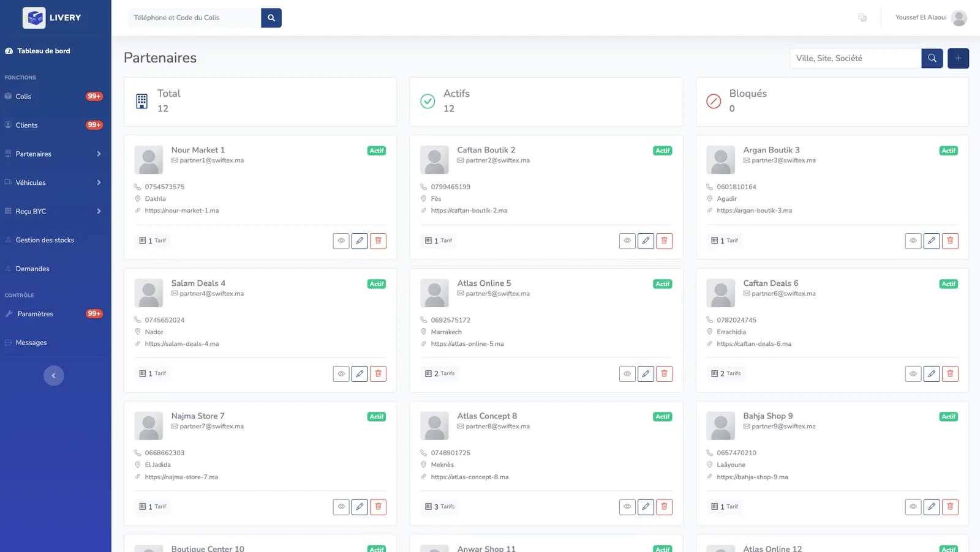The height and width of the screenshot is (552, 980).
Task: Edit the Nour Market 1 partner
Action: (x=360, y=241)
